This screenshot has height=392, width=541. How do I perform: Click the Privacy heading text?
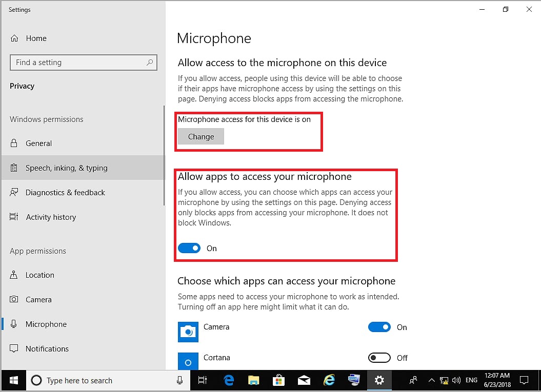(x=22, y=86)
